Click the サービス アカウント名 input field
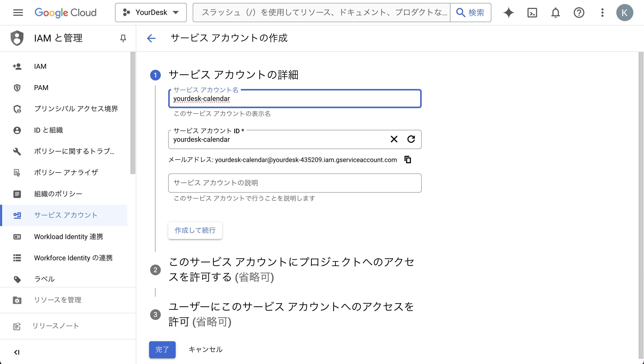644x364 pixels. tap(295, 99)
